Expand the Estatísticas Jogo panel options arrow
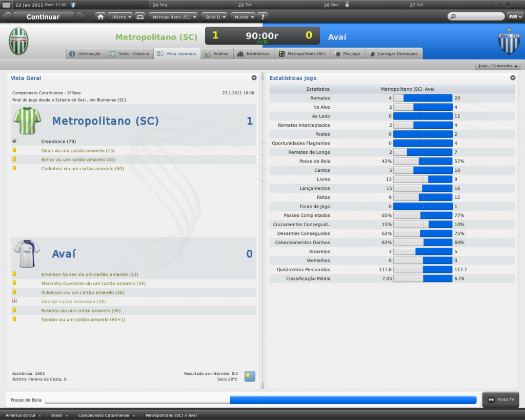Image resolution: width=525 pixels, height=420 pixels. click(x=513, y=78)
